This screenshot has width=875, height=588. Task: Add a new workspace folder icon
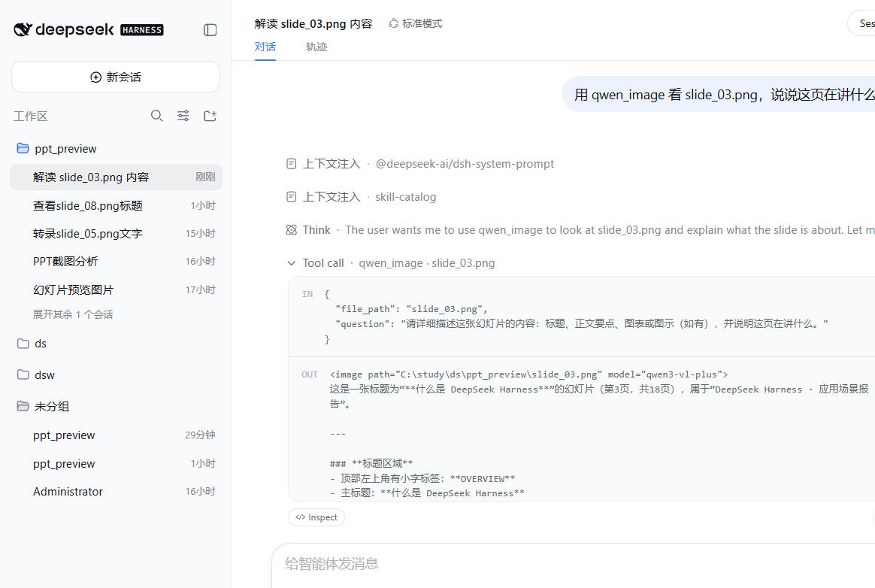pyautogui.click(x=210, y=116)
